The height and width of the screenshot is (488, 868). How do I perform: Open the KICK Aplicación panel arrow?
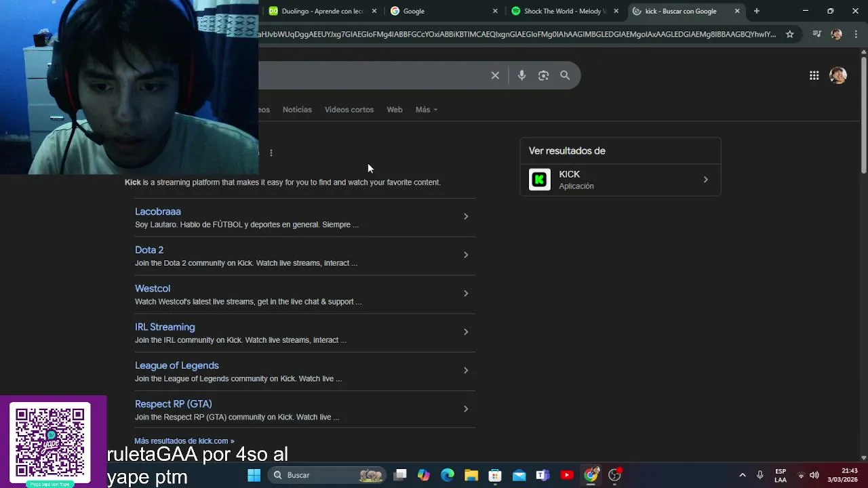[705, 180]
